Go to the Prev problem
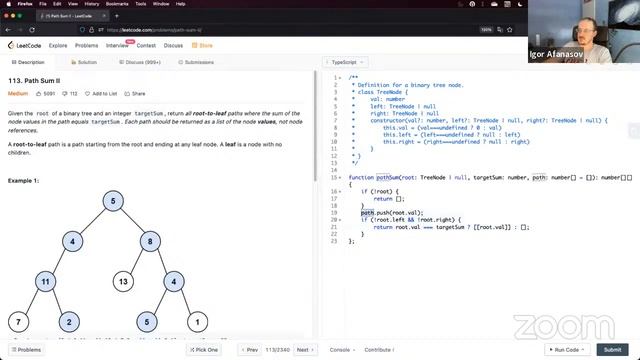 250,350
